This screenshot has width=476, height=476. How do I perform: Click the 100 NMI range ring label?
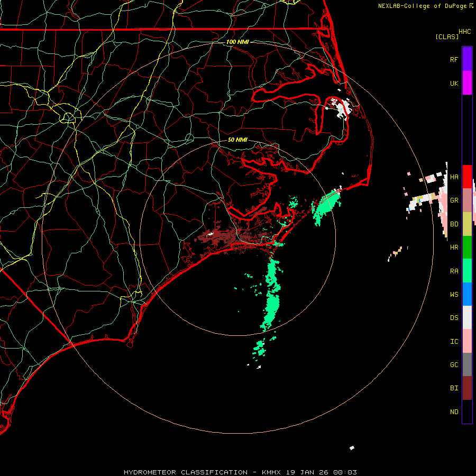coord(237,42)
